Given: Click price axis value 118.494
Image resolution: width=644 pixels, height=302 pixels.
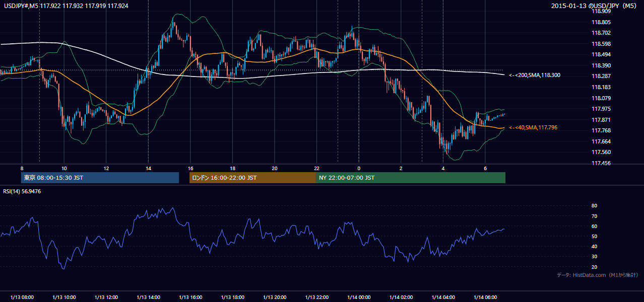Looking at the screenshot, I should click(600, 55).
